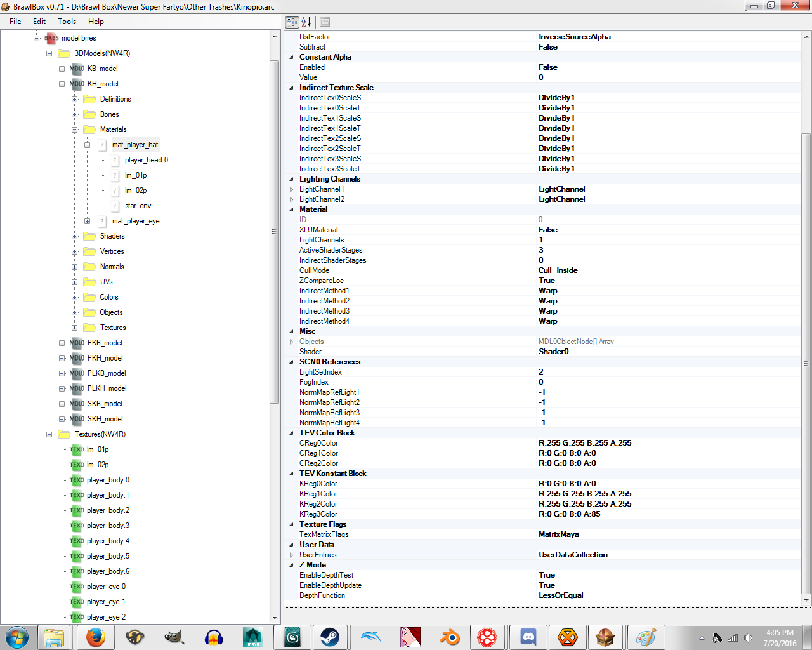Click the KReg3Color value field
Viewport: 812px width, 650px height.
point(570,514)
